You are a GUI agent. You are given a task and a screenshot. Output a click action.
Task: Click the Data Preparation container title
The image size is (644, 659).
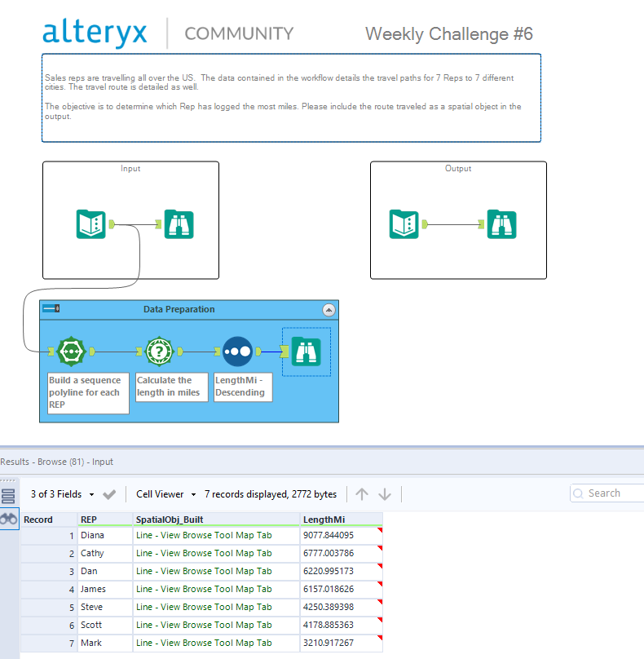(179, 309)
